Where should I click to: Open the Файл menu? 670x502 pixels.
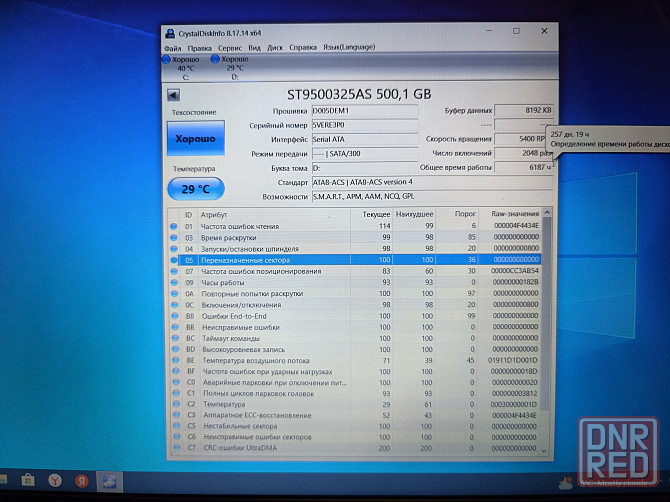pos(173,48)
